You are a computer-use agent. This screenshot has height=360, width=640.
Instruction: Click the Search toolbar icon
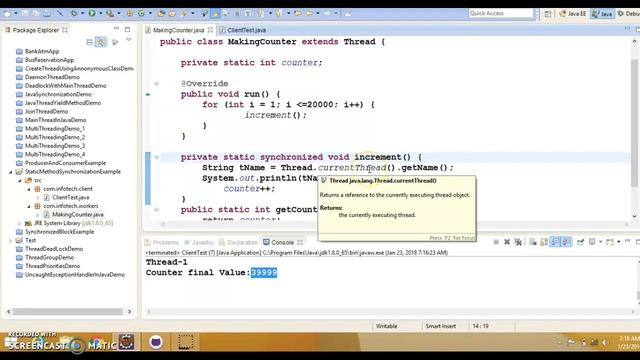tap(183, 13)
